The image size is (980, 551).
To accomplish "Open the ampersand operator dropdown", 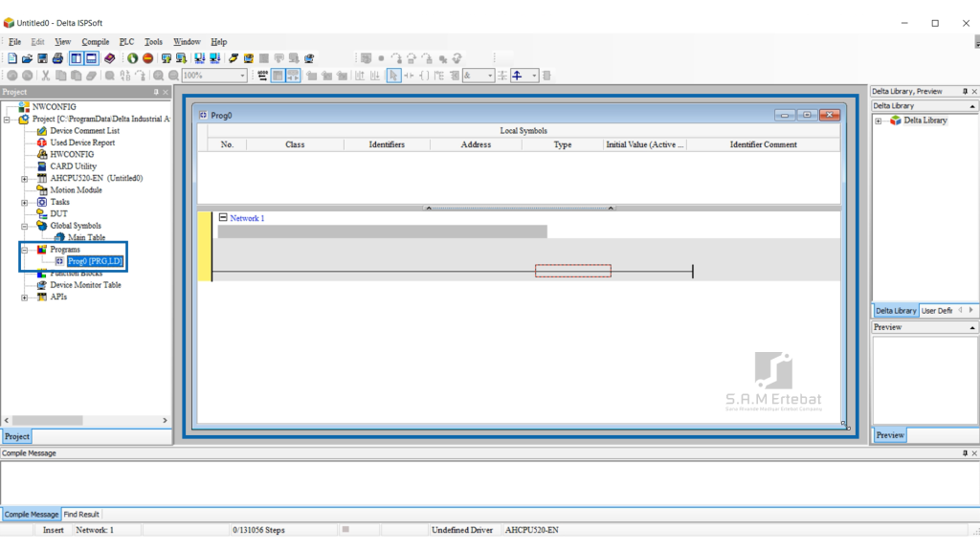I will (x=490, y=76).
